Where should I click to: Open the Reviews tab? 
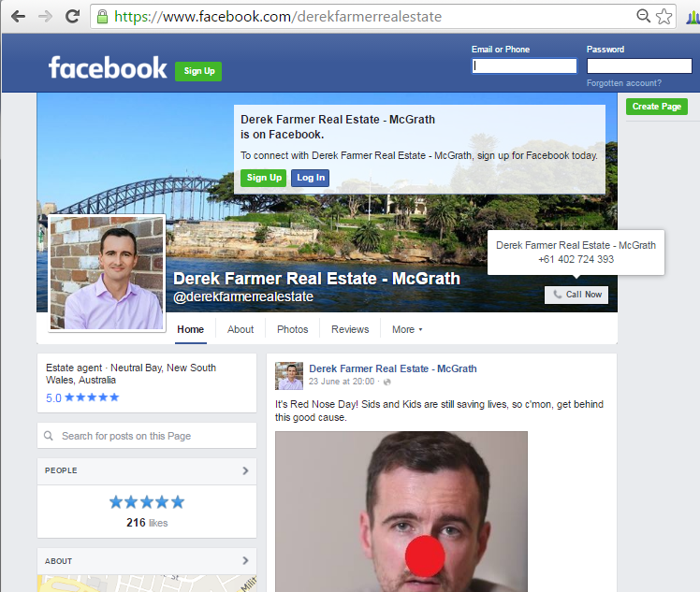pyautogui.click(x=350, y=330)
